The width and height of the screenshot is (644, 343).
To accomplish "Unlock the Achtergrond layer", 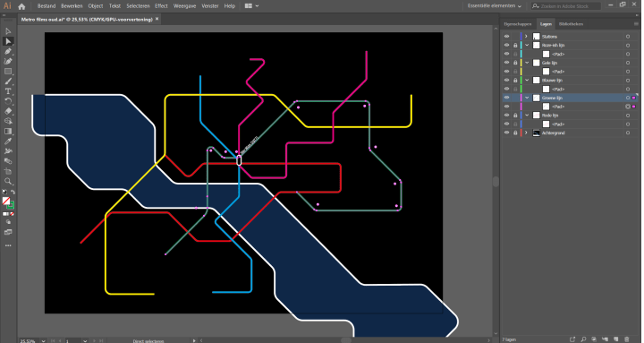I will pos(515,133).
